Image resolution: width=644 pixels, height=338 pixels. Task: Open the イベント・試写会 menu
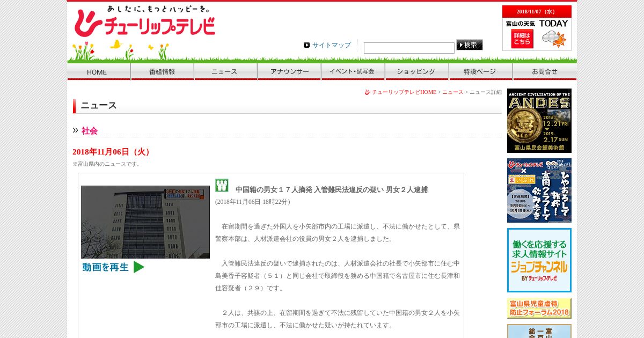(x=353, y=72)
